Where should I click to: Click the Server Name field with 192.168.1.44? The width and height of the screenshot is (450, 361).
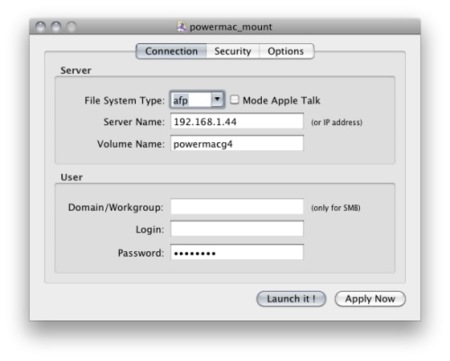(x=237, y=121)
